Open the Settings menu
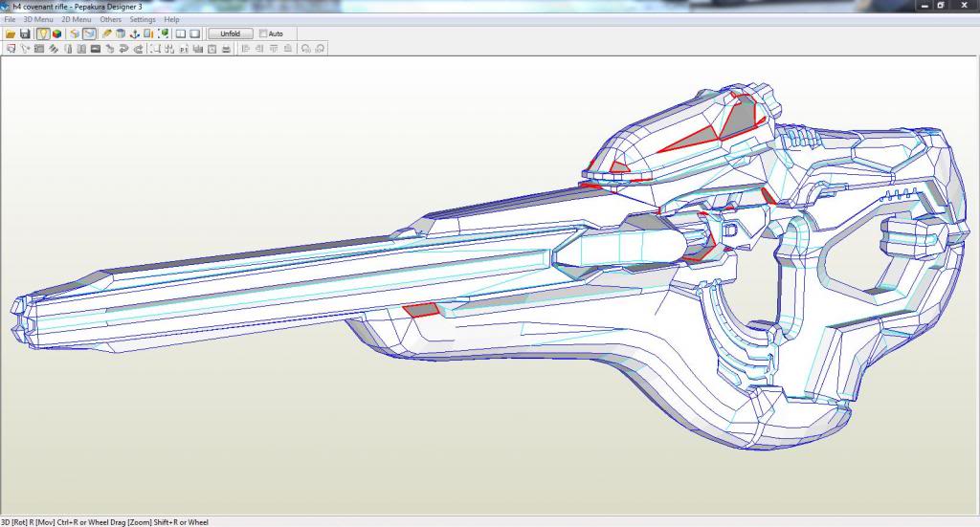980x527 pixels. 143,19
